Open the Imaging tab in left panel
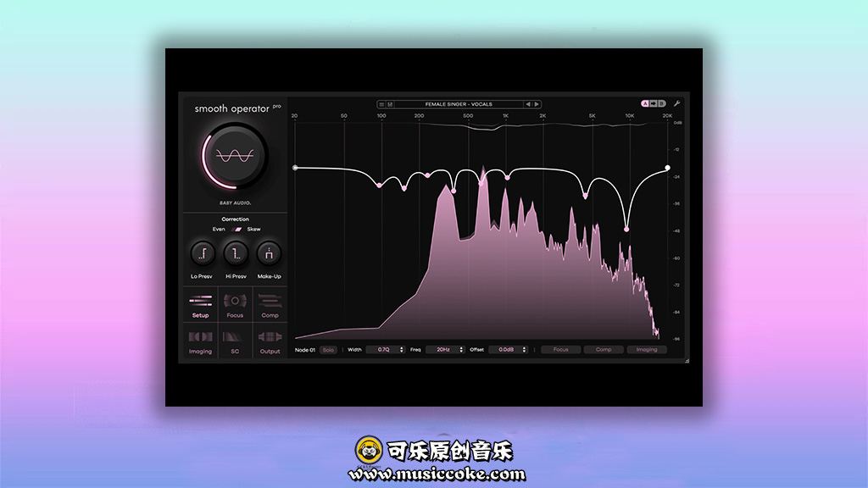The width and height of the screenshot is (868, 488). pyautogui.click(x=200, y=342)
